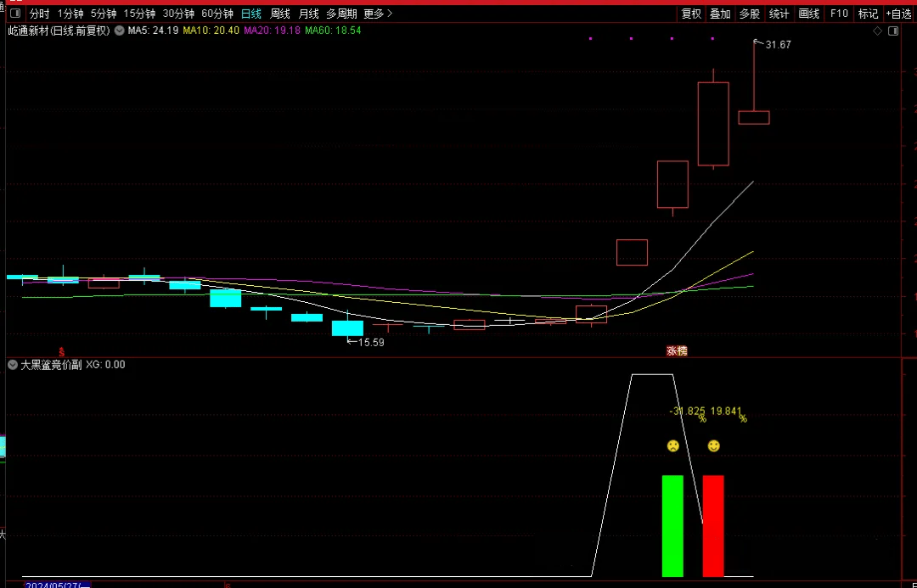Click the tallest red candlestick body
917x588 pixels.
pyautogui.click(x=713, y=124)
